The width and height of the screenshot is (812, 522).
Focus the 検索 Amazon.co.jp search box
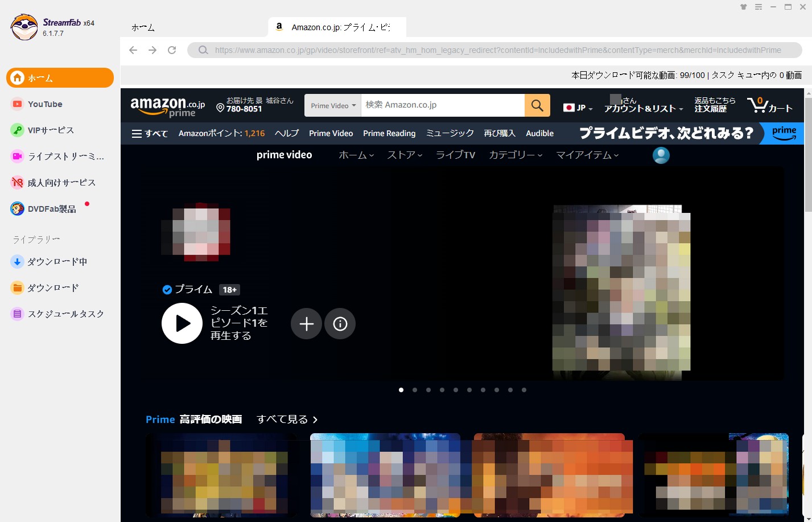[x=443, y=105]
